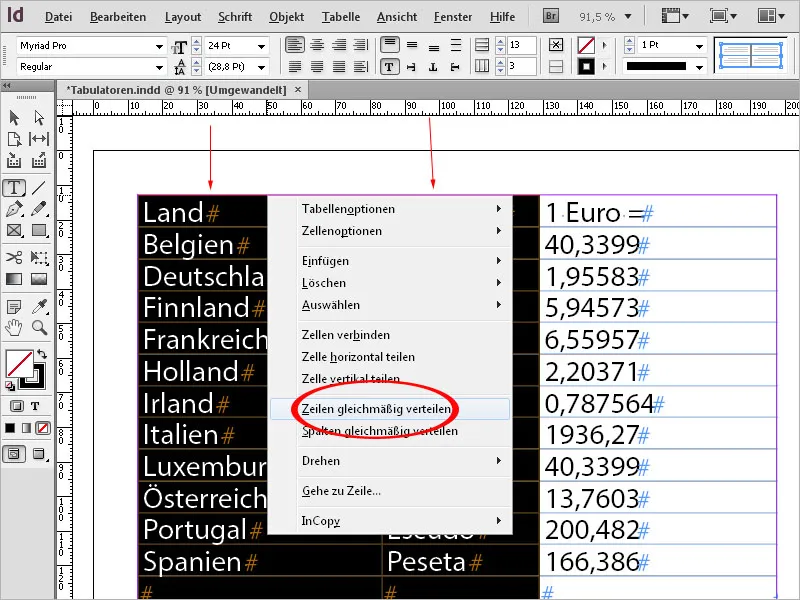Select the Pen tool

(14, 209)
